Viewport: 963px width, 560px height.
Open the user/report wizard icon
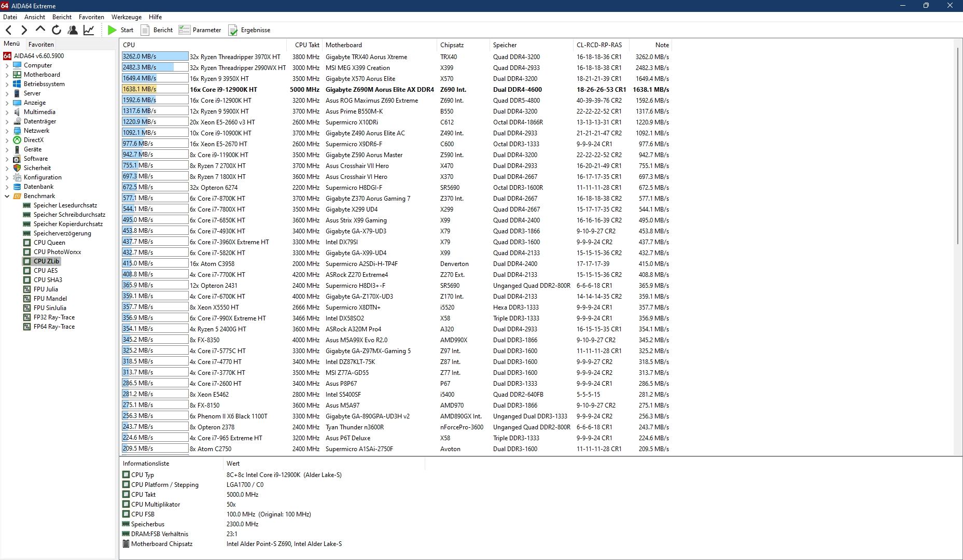73,30
